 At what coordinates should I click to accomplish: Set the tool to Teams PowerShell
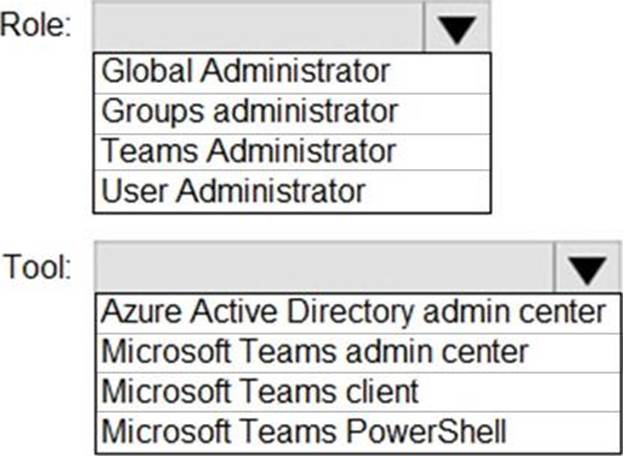(x=304, y=430)
